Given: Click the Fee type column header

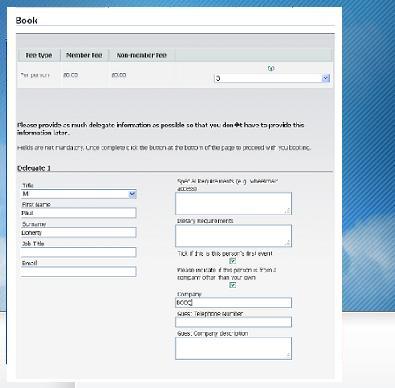Looking at the screenshot, I should [x=39, y=55].
